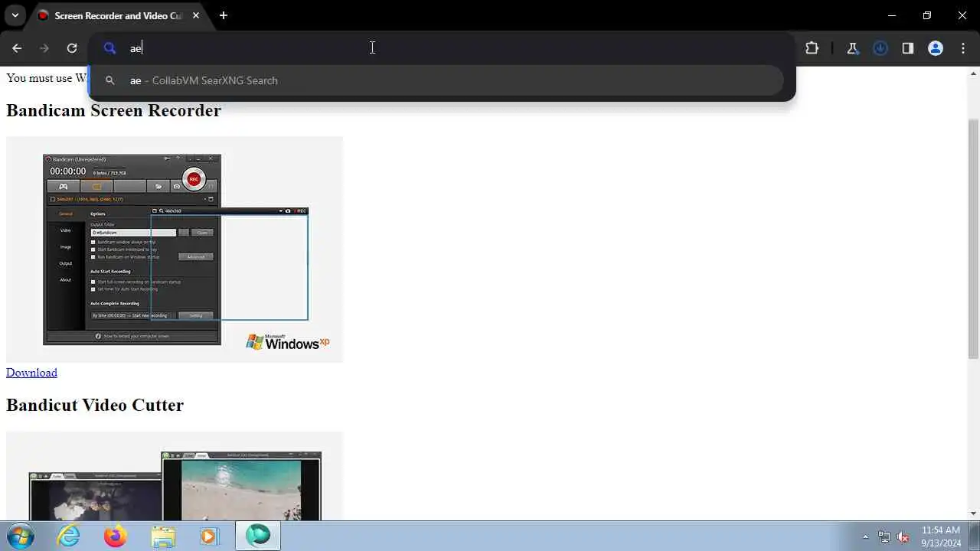
Task: Click the Bandicam Screen Recorder heading
Action: point(113,110)
